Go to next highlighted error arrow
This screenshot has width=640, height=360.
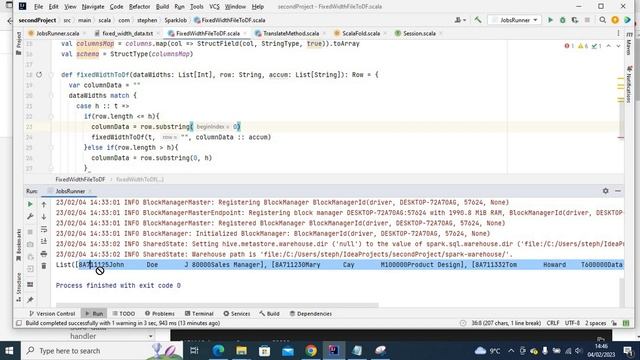pyautogui.click(x=618, y=46)
